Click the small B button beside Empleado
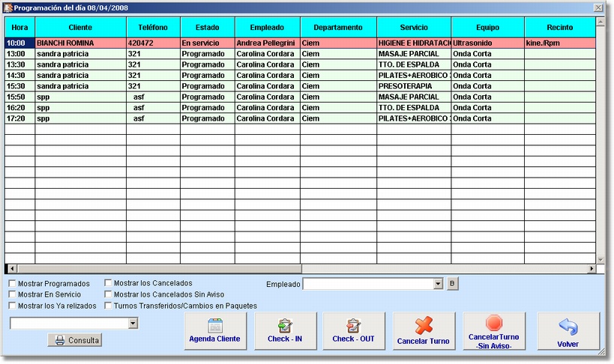The height and width of the screenshot is (364, 614). pos(452,284)
